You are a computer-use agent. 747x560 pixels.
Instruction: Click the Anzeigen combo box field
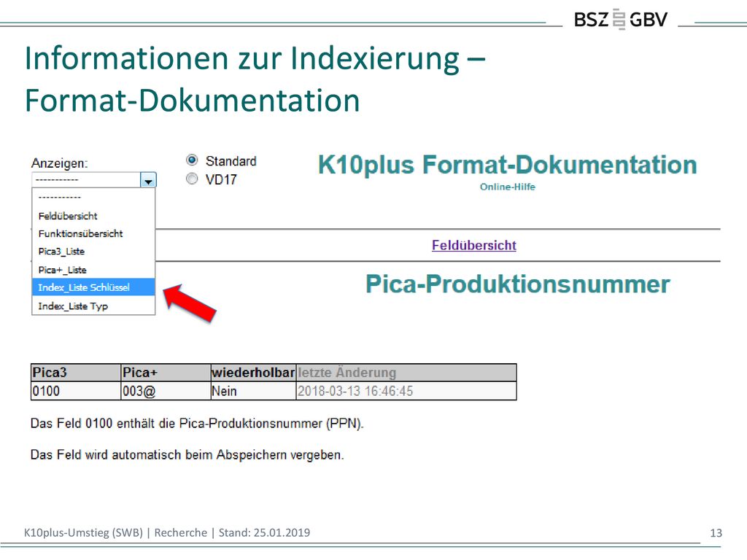(94, 180)
